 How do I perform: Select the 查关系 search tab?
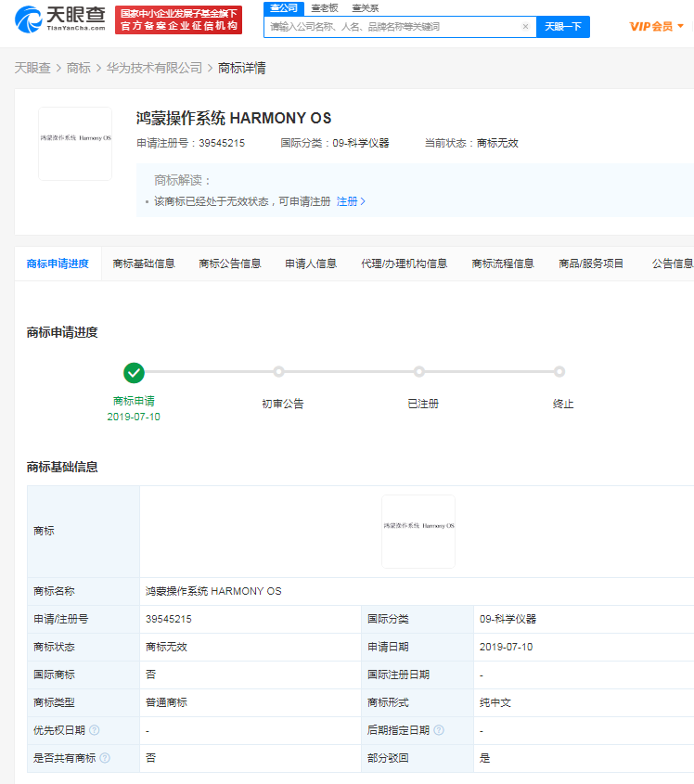click(x=365, y=7)
